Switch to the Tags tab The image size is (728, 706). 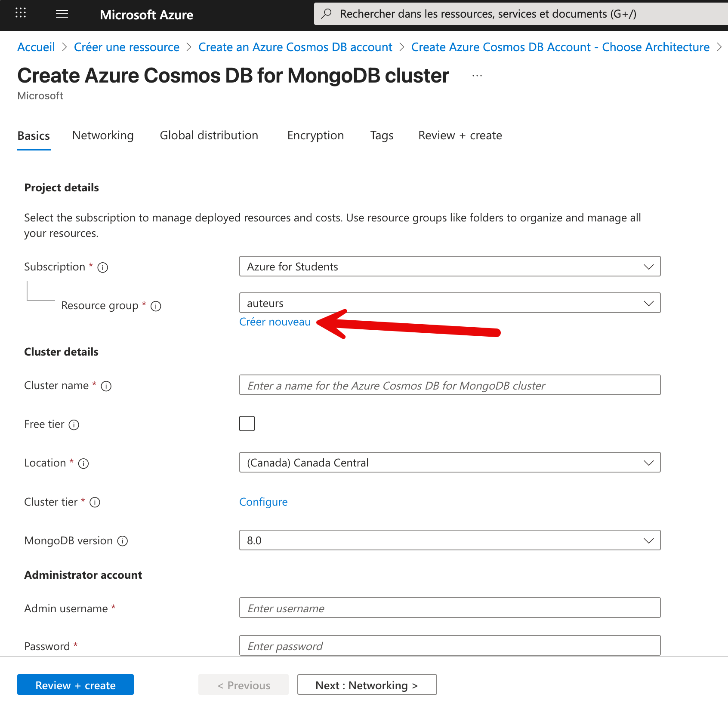[x=381, y=135]
